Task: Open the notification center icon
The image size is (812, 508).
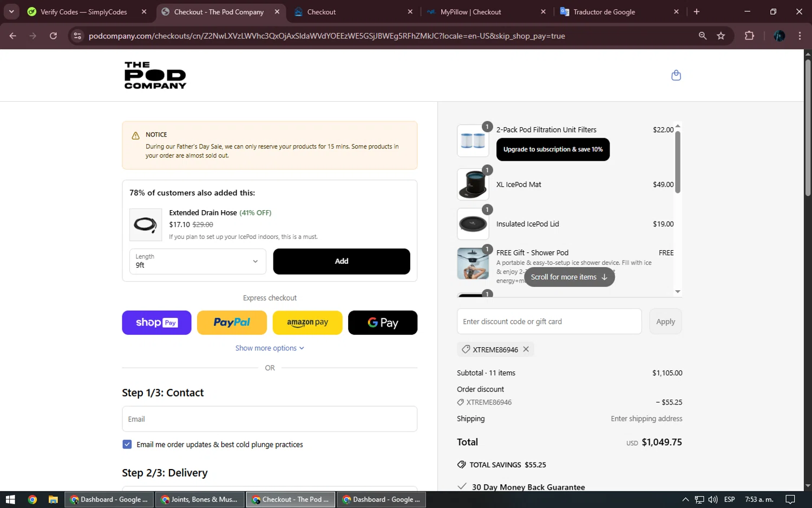Action: (x=790, y=499)
